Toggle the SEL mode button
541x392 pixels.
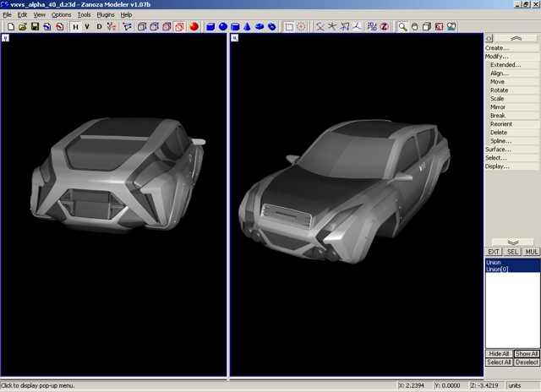[x=512, y=252]
